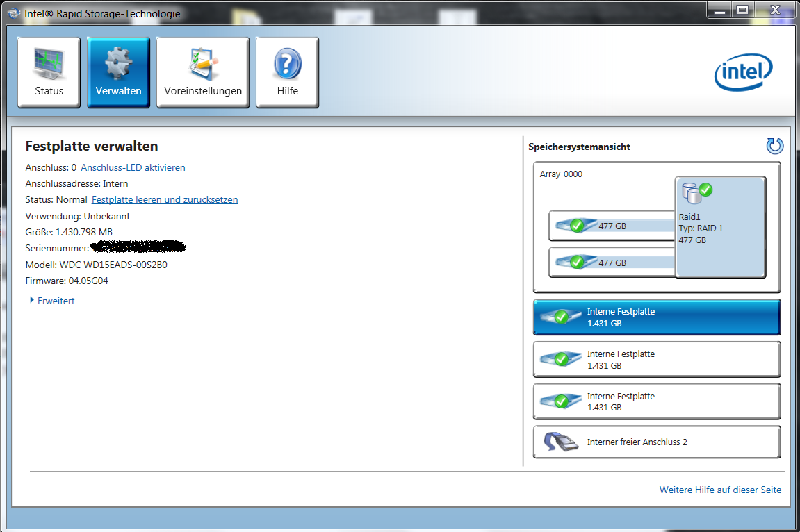Viewport: 800px width, 532px height.
Task: Switch to the Verwalten tab
Action: click(118, 72)
